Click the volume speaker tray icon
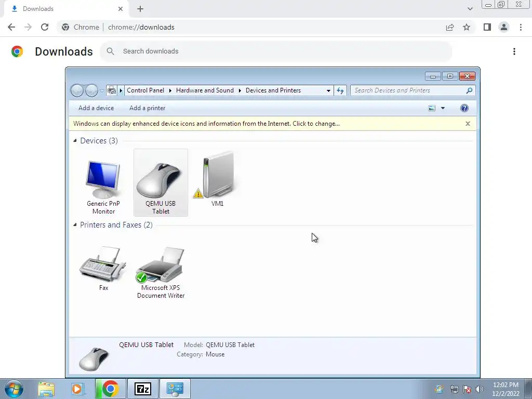The height and width of the screenshot is (399, 532). (x=480, y=389)
